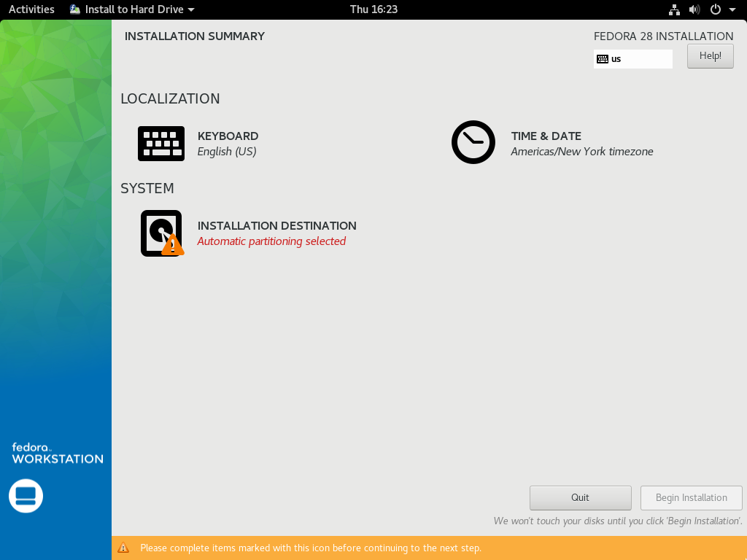747x560 pixels.
Task: Open the Keyboard layout settings icon
Action: coord(161,144)
